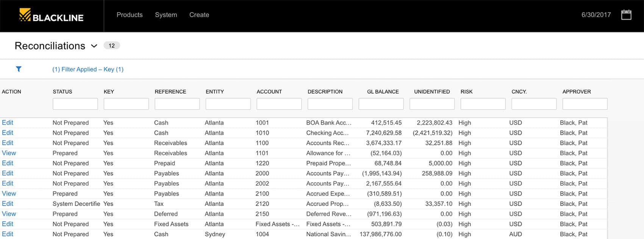Select the Checking Acc… description cell
Viewport: 644px width, 239px height.
tap(328, 133)
